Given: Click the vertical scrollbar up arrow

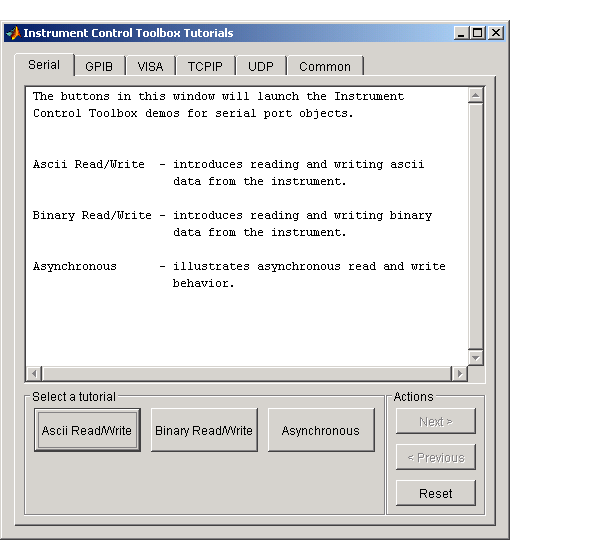Looking at the screenshot, I should point(476,95).
